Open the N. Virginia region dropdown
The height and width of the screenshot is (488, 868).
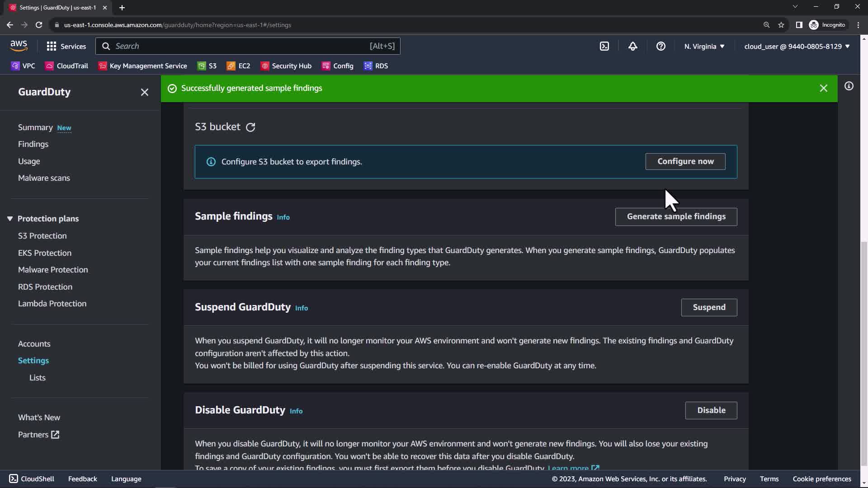[704, 46]
